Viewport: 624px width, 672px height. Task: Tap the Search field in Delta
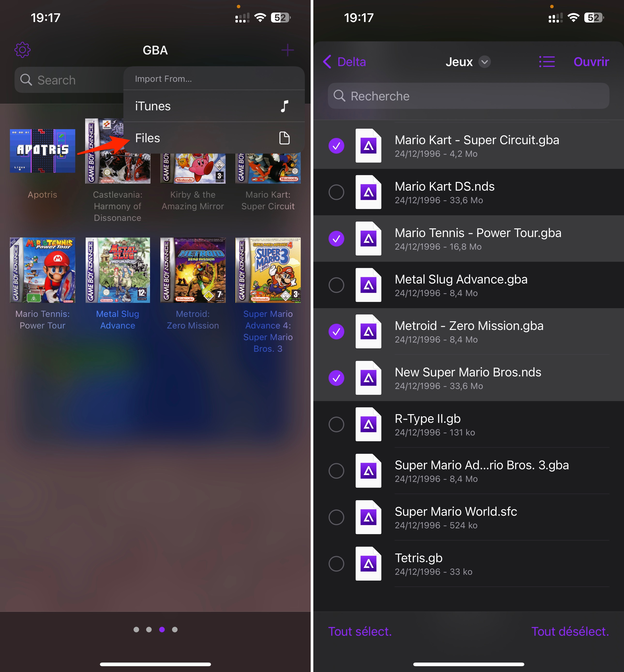point(69,80)
